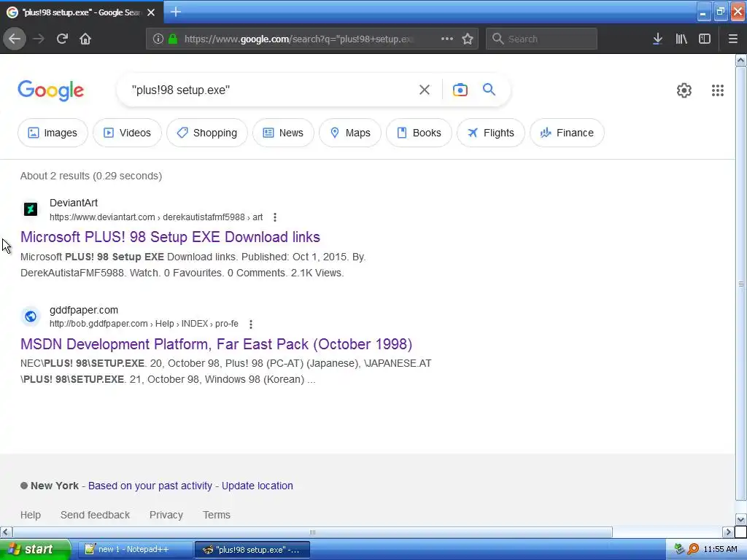Bookmark this page with the star
Viewport: 747px width, 560px height.
point(468,39)
